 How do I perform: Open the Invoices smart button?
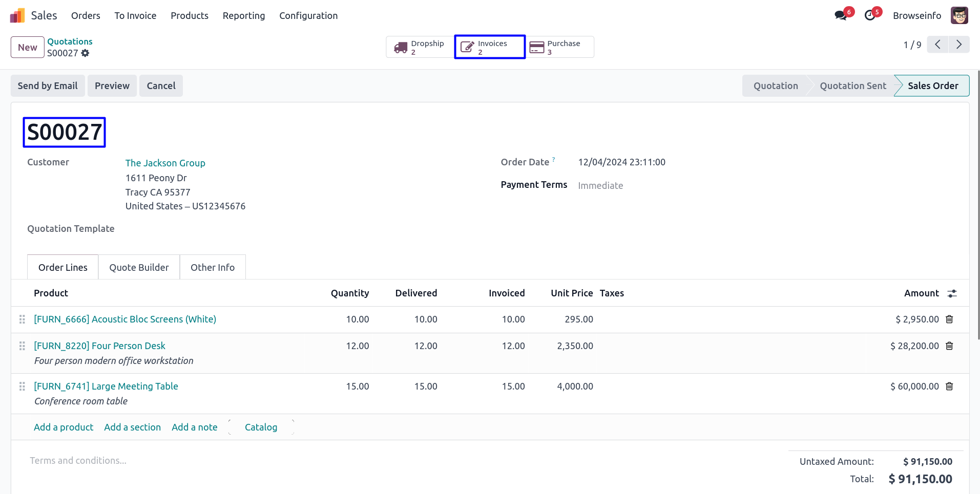tap(490, 47)
